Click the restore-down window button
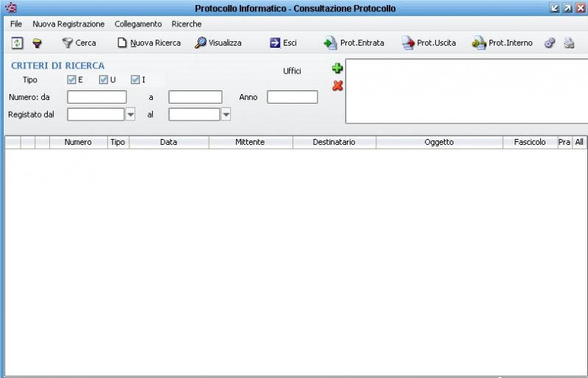Screen dimensions: 588x378 (554, 8)
